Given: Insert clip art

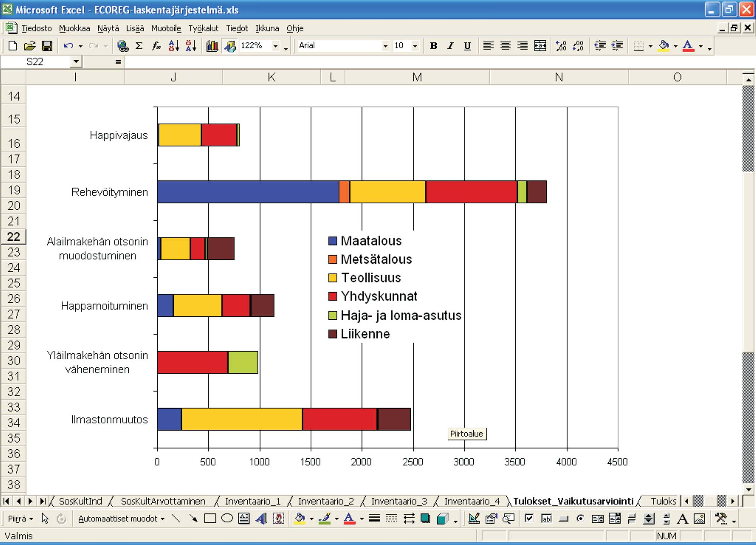Looking at the screenshot, I should tap(279, 519).
